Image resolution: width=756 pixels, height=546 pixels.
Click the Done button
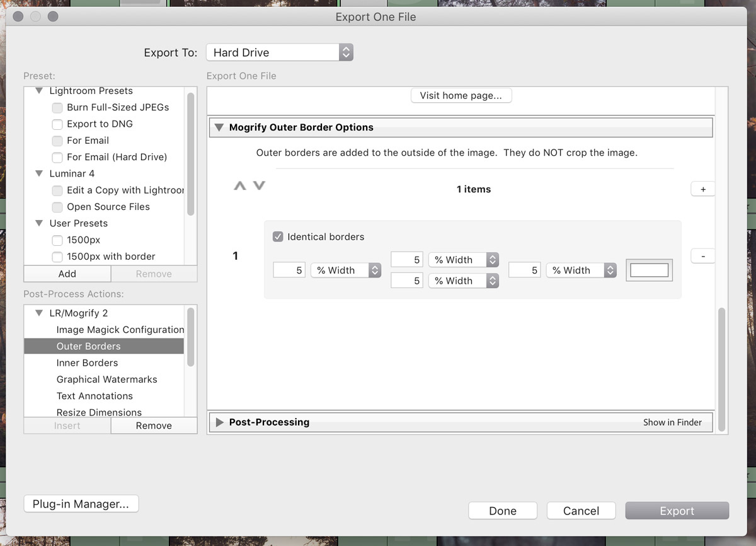tap(503, 511)
